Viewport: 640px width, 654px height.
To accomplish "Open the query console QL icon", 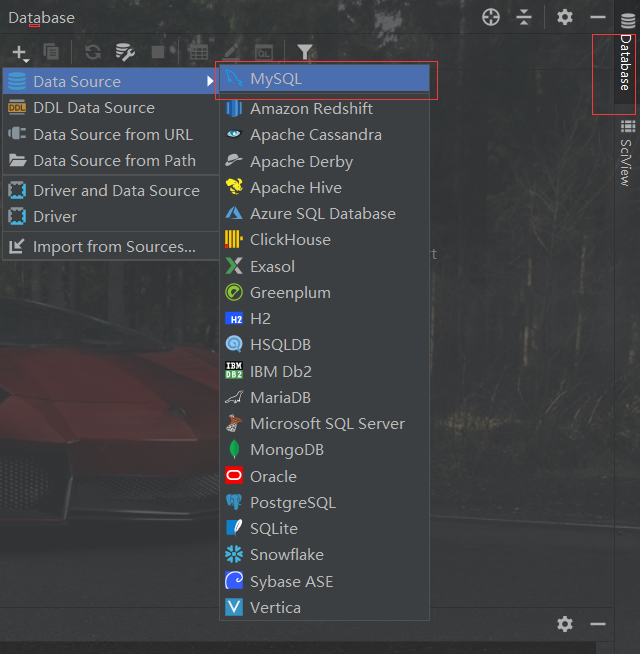I will point(264,53).
